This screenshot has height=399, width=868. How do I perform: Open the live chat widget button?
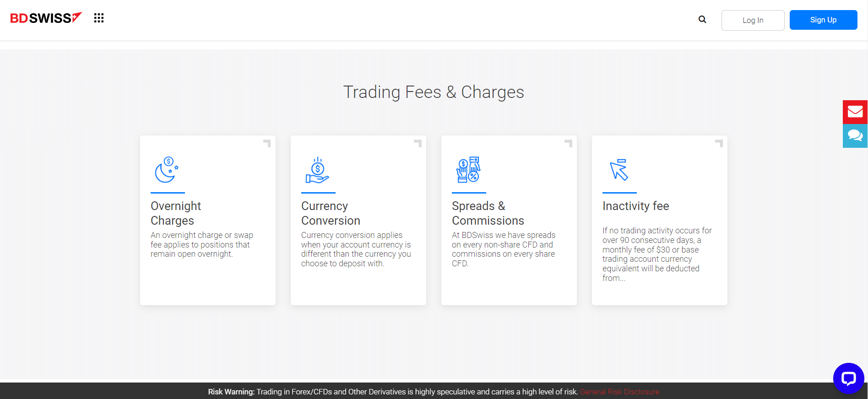(848, 378)
